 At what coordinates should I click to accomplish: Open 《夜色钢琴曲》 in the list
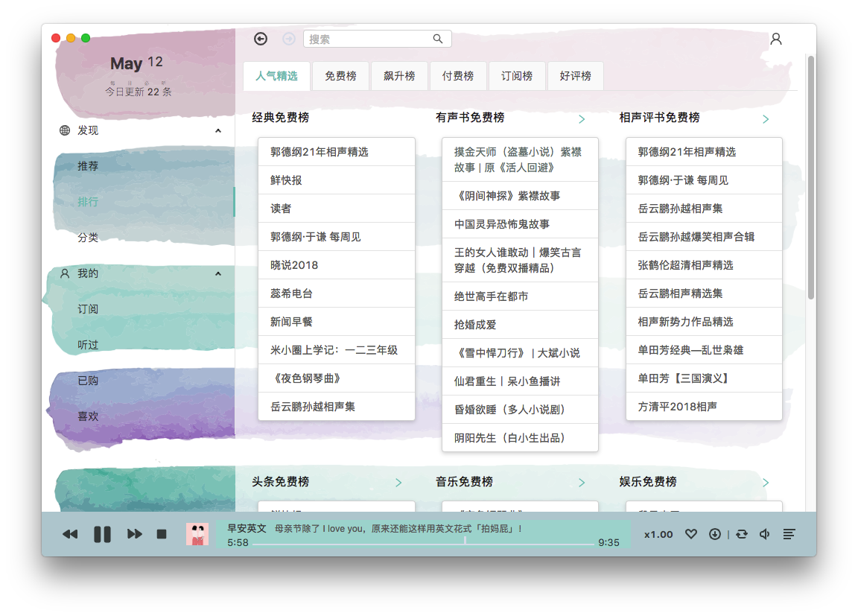point(337,378)
